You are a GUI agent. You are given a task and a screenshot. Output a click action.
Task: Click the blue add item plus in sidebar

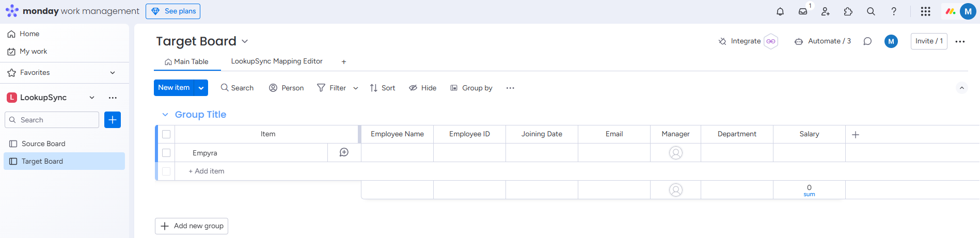pyautogui.click(x=113, y=120)
